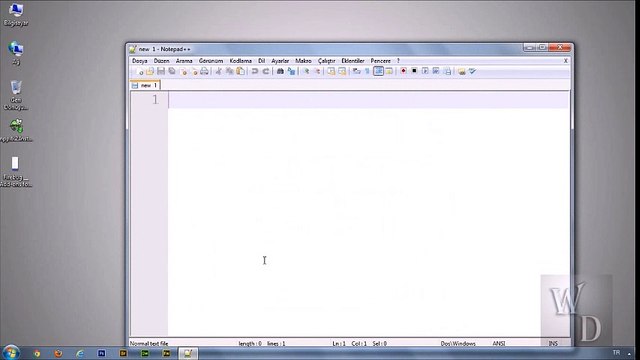Launch Internet Explorer from taskbar
Screen dimensions: 640x360
tap(80, 353)
